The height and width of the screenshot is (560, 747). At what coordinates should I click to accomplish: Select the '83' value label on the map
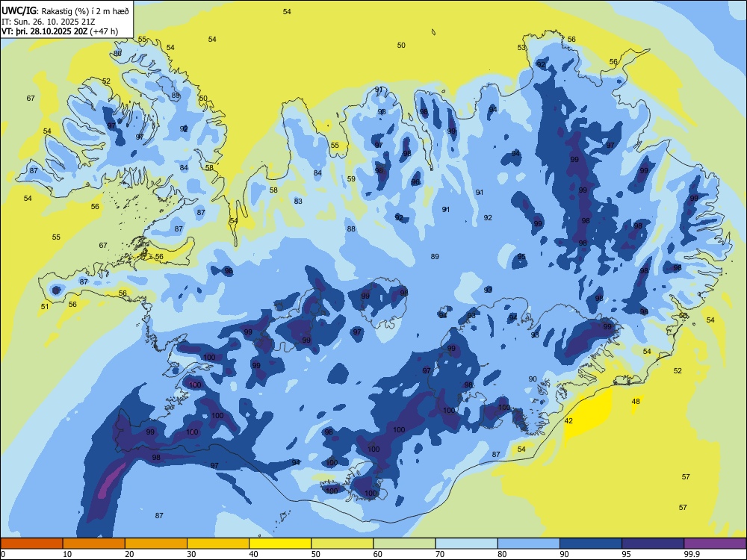[298, 202]
